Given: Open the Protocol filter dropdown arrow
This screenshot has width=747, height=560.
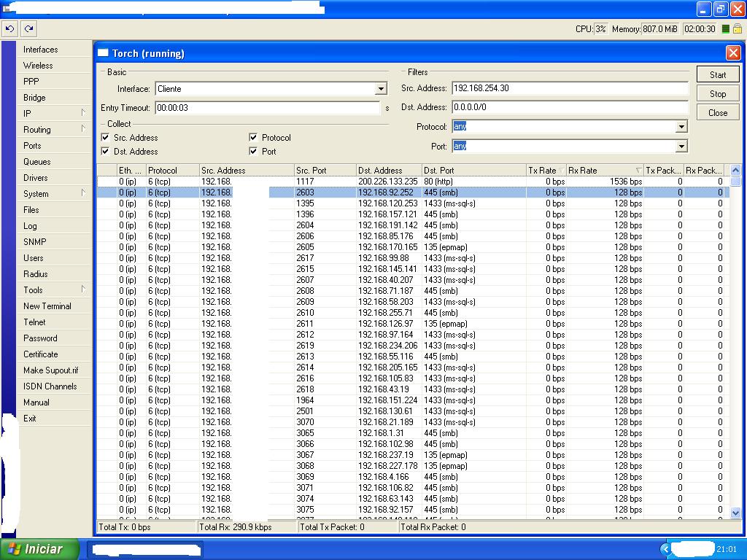Looking at the screenshot, I should coord(682,127).
